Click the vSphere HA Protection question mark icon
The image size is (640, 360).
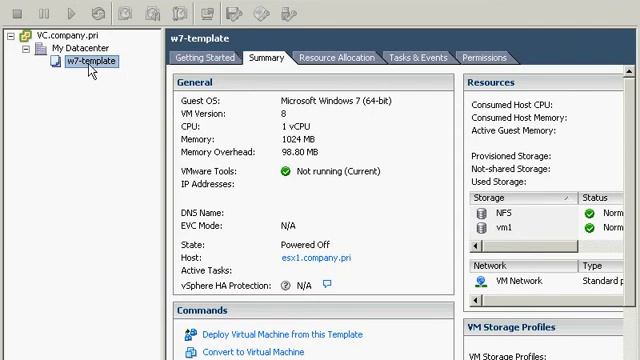pyautogui.click(x=286, y=286)
